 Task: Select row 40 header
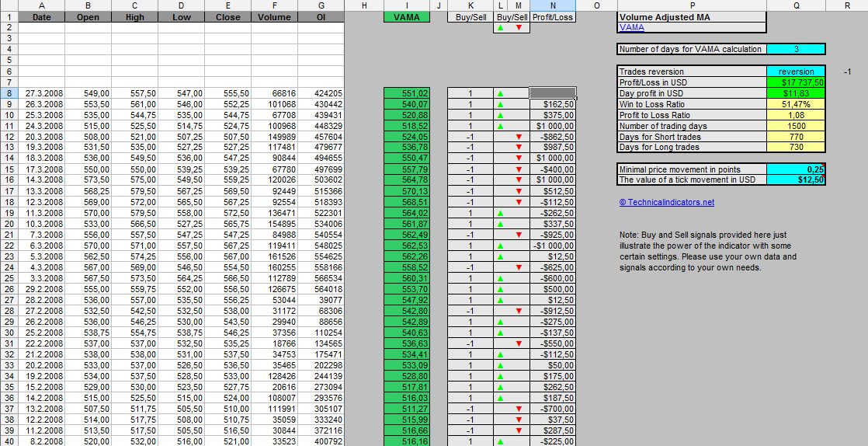[x=9, y=441]
